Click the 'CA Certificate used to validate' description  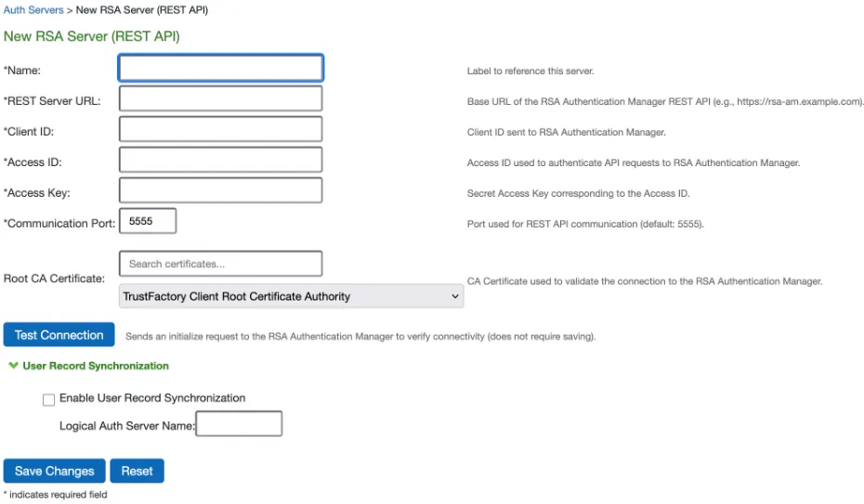(x=644, y=281)
